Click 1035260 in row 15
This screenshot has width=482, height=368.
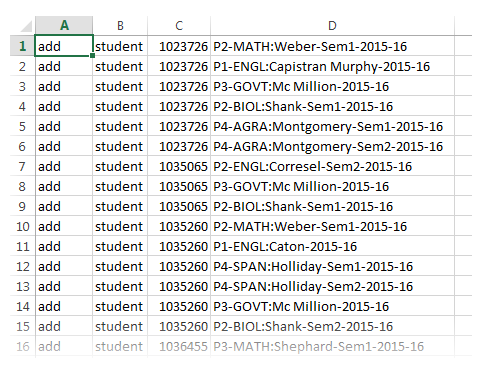(179, 326)
